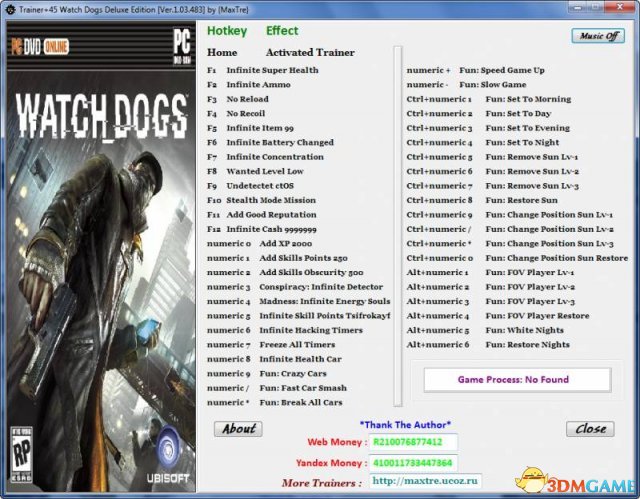Click 'Freeze All Timers' text
This screenshot has height=499, width=640.
(x=297, y=345)
